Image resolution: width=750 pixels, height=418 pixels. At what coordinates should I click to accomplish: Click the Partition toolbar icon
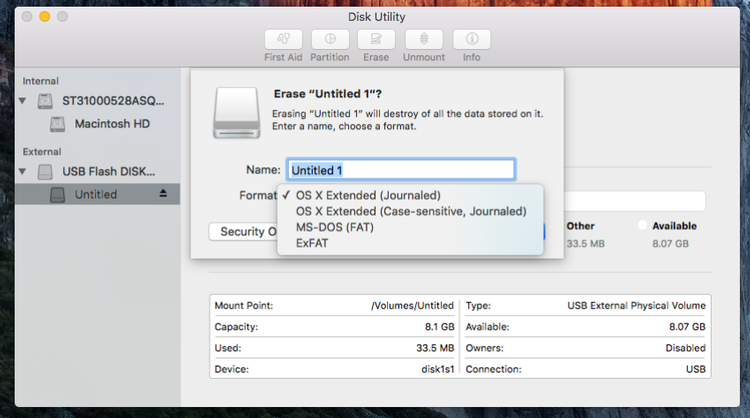tap(330, 39)
